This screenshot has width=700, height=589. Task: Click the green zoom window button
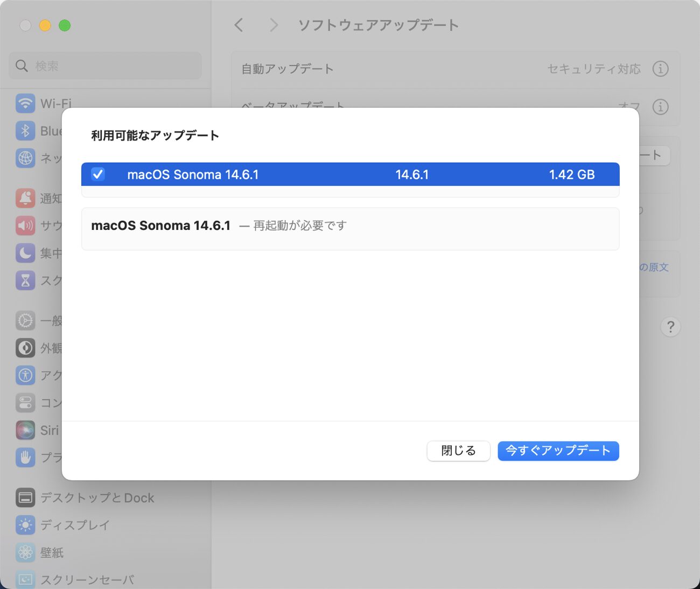(65, 25)
